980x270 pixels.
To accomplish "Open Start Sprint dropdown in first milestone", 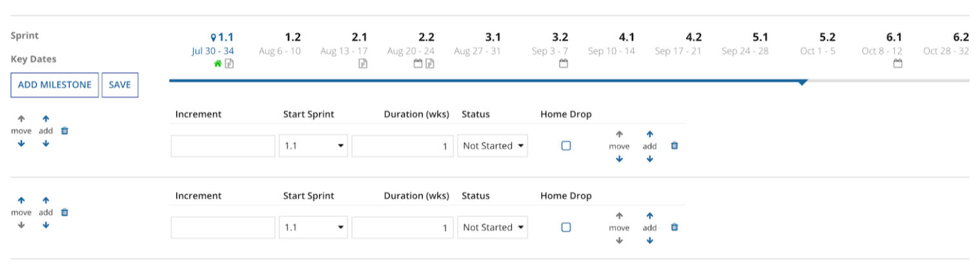I will coord(313,146).
